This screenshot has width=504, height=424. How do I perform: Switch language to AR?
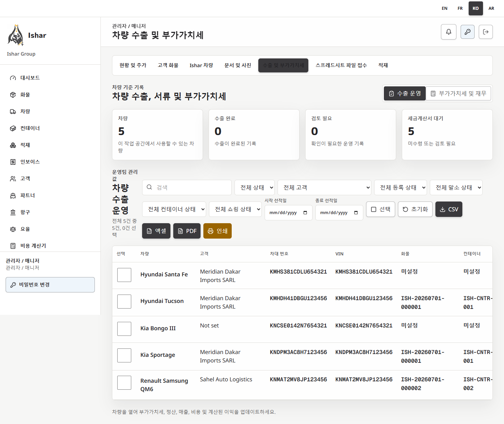tap(491, 8)
